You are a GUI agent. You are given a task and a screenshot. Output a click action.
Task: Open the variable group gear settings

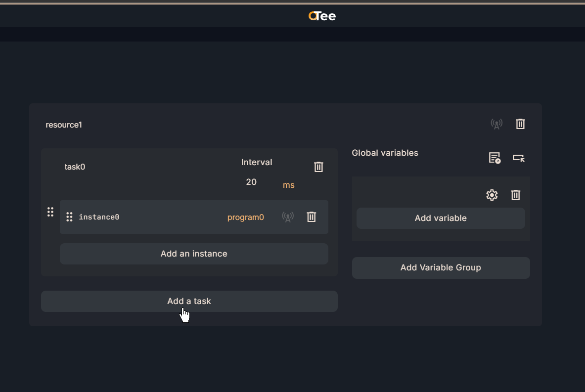(x=492, y=195)
